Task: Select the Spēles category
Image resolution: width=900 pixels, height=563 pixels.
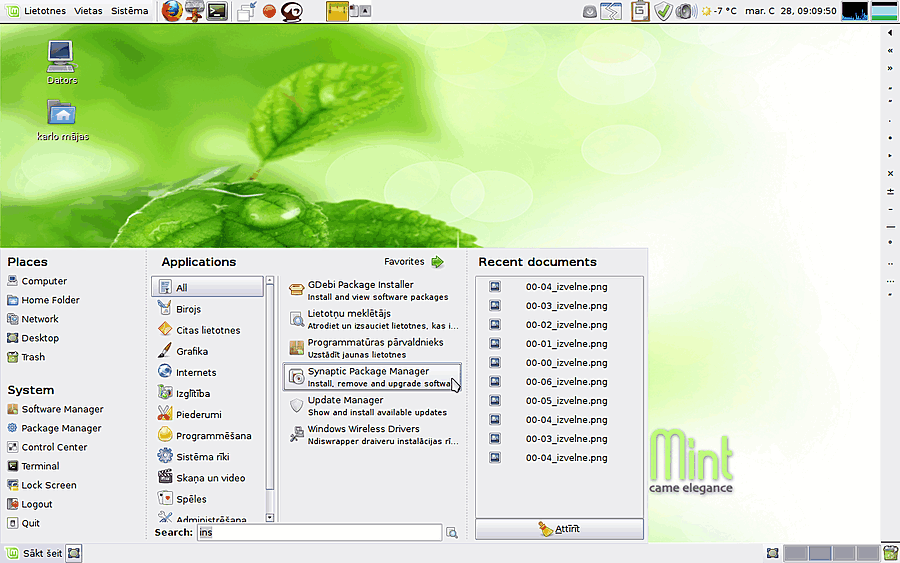Action: 207,499
